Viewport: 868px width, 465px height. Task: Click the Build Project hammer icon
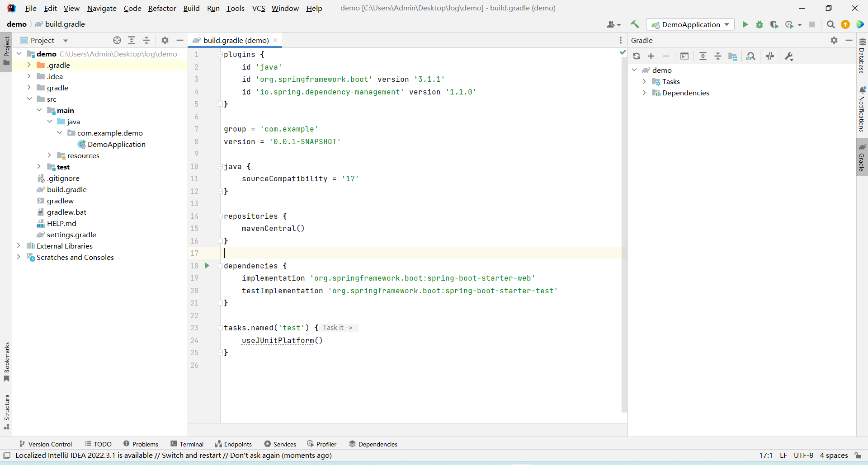click(x=635, y=24)
